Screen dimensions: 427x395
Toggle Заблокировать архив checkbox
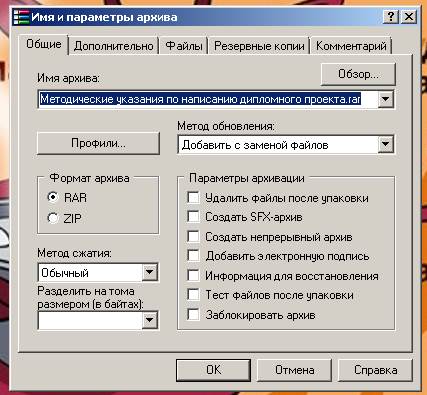pos(194,314)
